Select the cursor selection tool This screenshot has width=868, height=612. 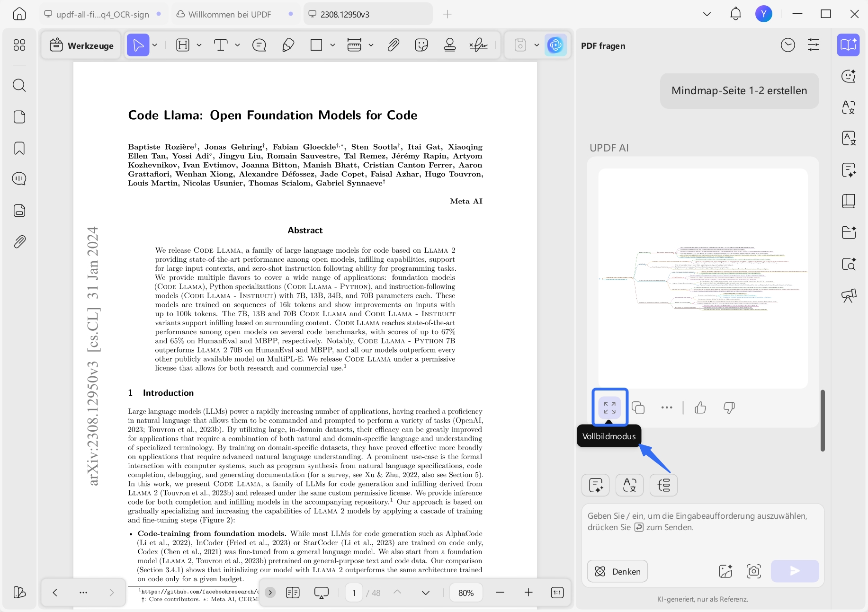[x=138, y=45]
